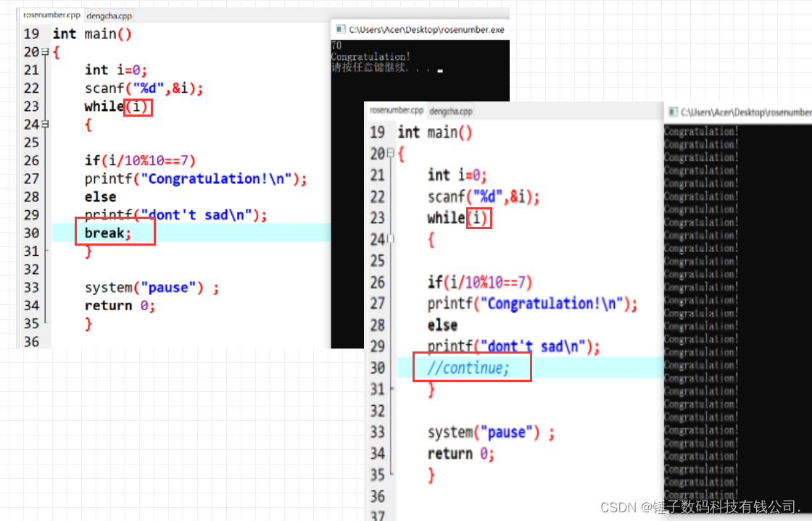Collapse the code fold marker at line 20
Viewport: 812px width, 521px height.
(45, 51)
